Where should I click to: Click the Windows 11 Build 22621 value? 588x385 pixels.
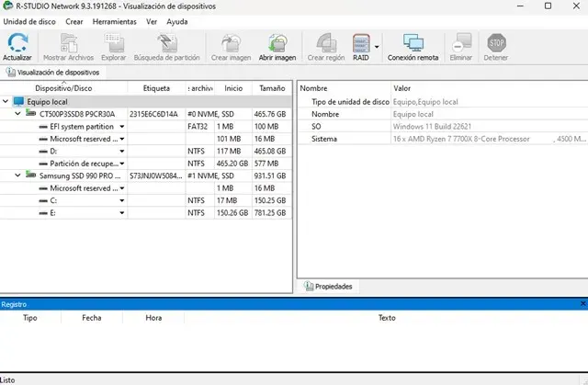[432, 127]
